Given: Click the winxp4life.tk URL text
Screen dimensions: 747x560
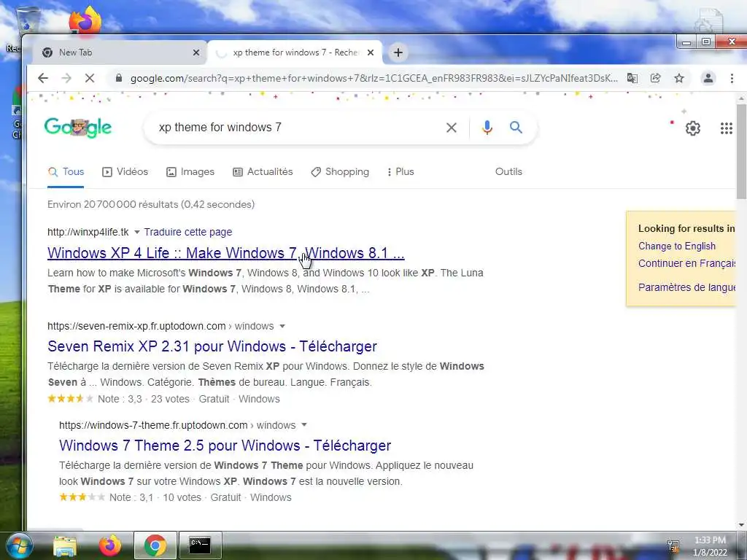Looking at the screenshot, I should click(x=88, y=232).
